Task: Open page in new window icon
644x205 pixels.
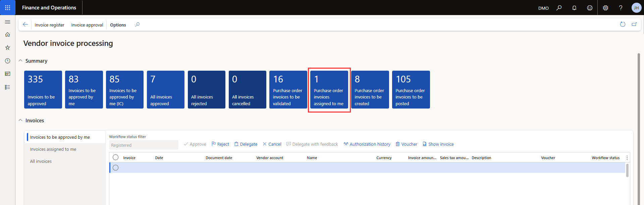Action: (634, 24)
